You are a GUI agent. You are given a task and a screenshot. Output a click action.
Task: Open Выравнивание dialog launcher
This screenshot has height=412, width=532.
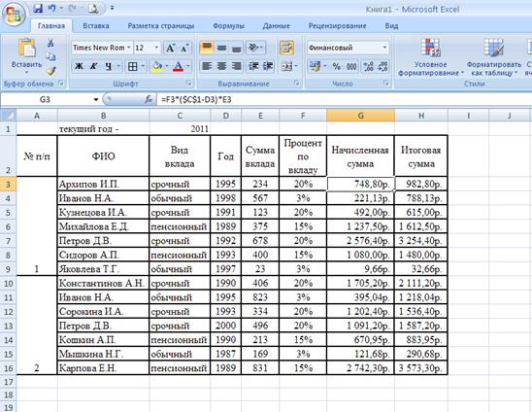point(297,84)
